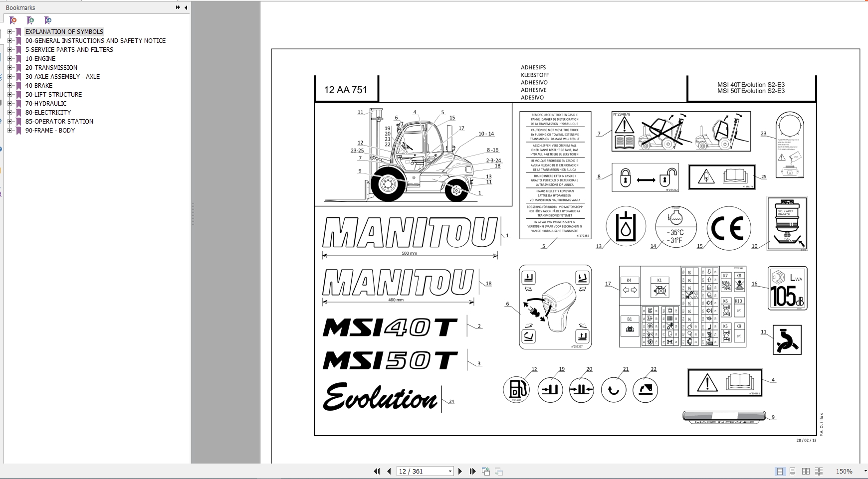Open 00-GENERAL INSTRUCTIONS AND SAFETY NOTICE bookmark
The image size is (868, 479).
click(95, 40)
